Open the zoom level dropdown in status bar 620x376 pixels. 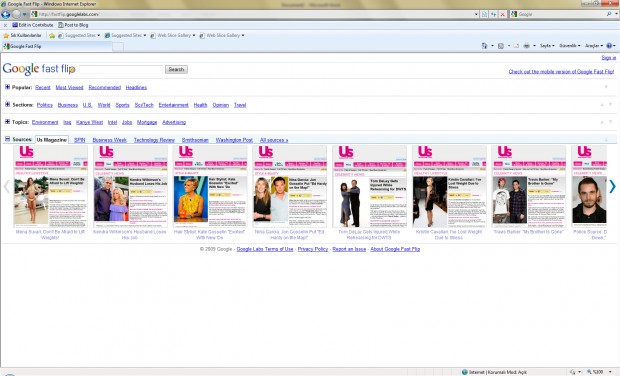click(x=611, y=372)
